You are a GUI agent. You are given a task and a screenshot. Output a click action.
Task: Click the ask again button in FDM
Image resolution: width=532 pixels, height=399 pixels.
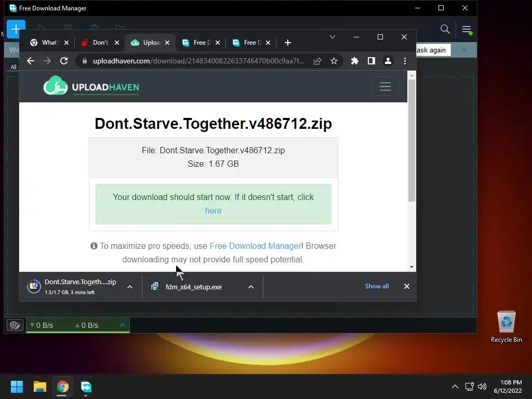pyautogui.click(x=433, y=50)
